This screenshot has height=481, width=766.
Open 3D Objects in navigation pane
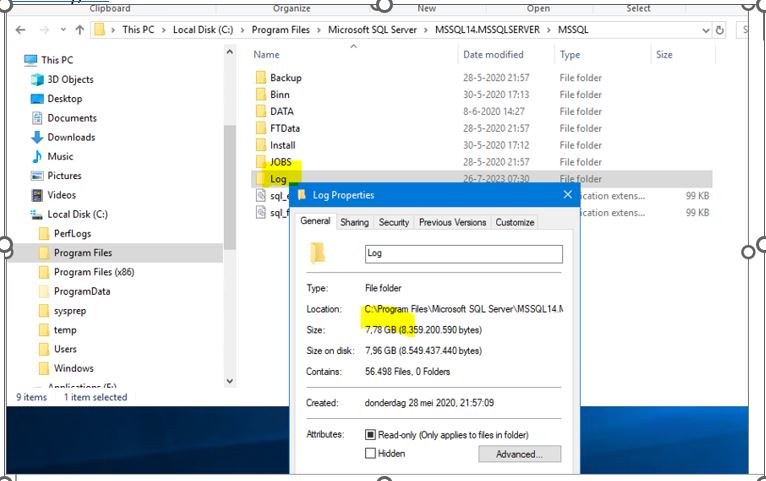[x=70, y=80]
